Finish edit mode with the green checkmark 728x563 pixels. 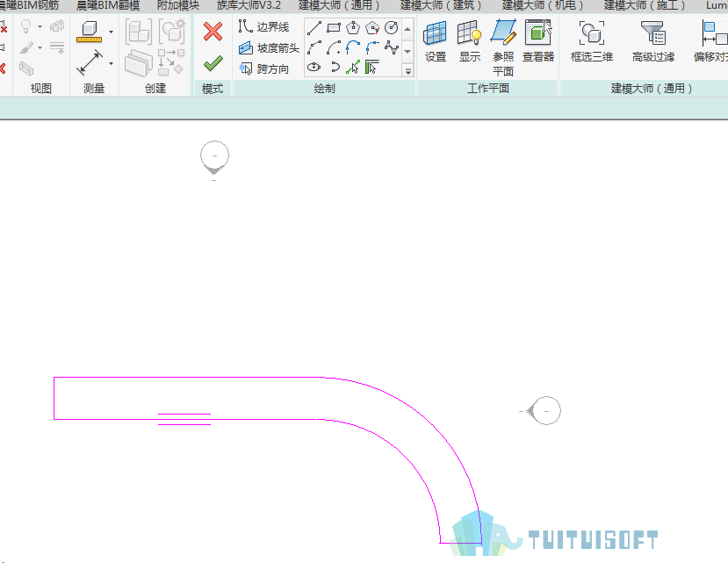click(x=213, y=63)
